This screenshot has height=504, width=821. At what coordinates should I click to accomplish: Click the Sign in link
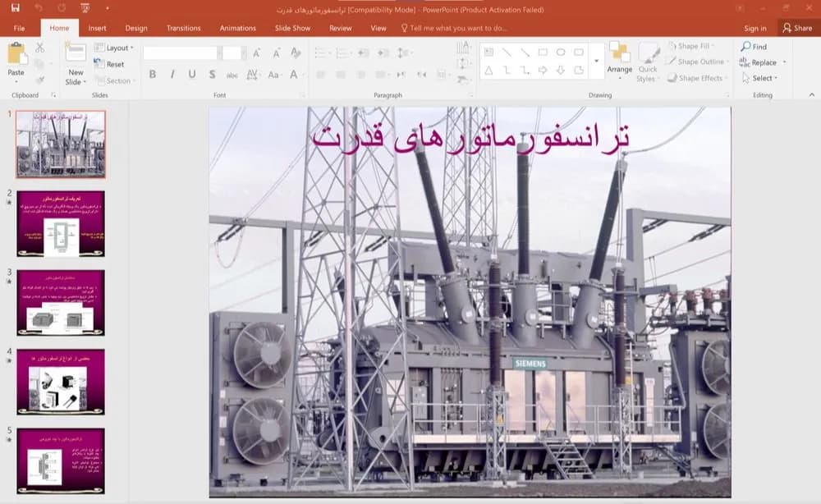click(x=755, y=28)
